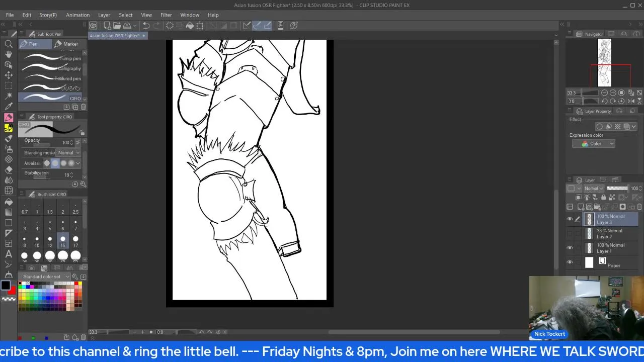644x362 pixels.
Task: Open layer blending mode Normal dropdown
Action: point(594,189)
